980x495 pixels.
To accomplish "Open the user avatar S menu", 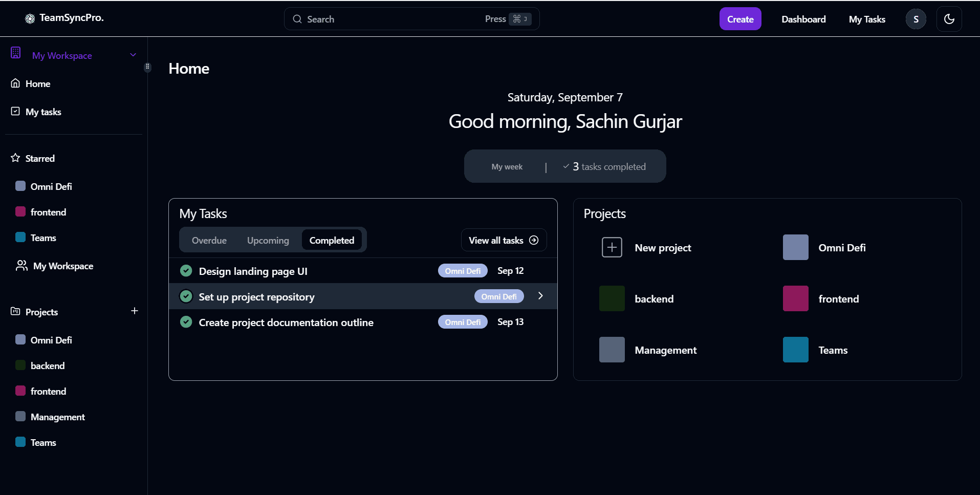I will pyautogui.click(x=916, y=19).
